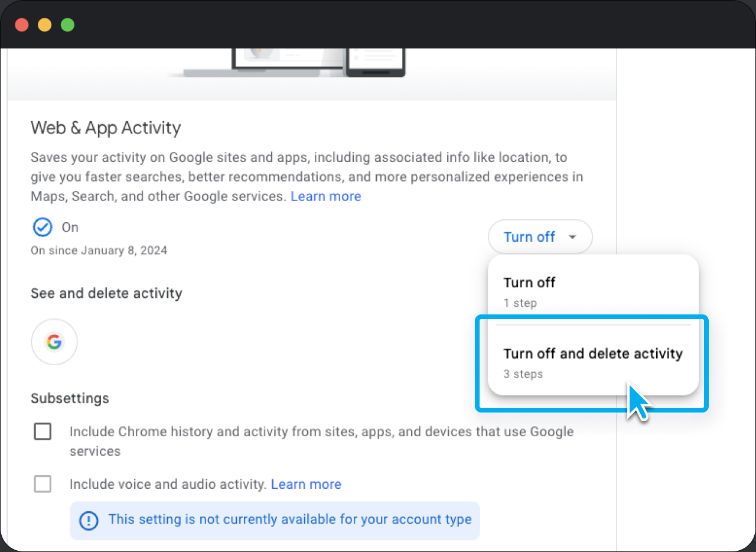Click the Web & App Activity heading
The width and height of the screenshot is (756, 552).
click(x=105, y=128)
